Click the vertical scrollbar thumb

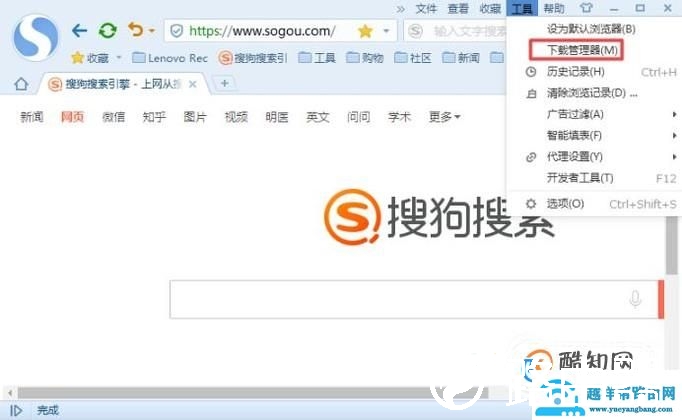pyautogui.click(x=672, y=246)
